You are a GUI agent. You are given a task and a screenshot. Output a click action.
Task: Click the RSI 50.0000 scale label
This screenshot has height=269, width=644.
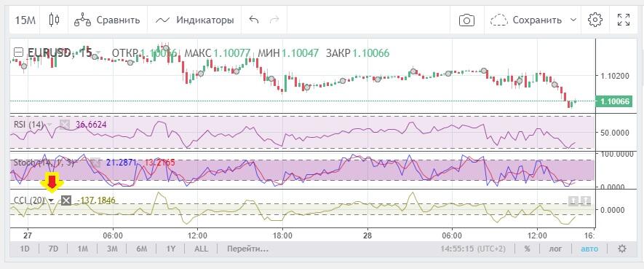614,133
